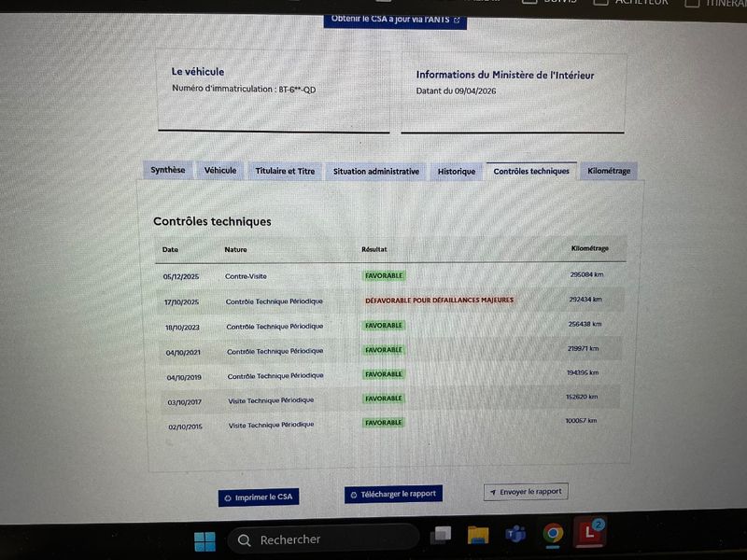Select date 18/10/2023 in the table
Screen dimensions: 747x560
[182, 328]
